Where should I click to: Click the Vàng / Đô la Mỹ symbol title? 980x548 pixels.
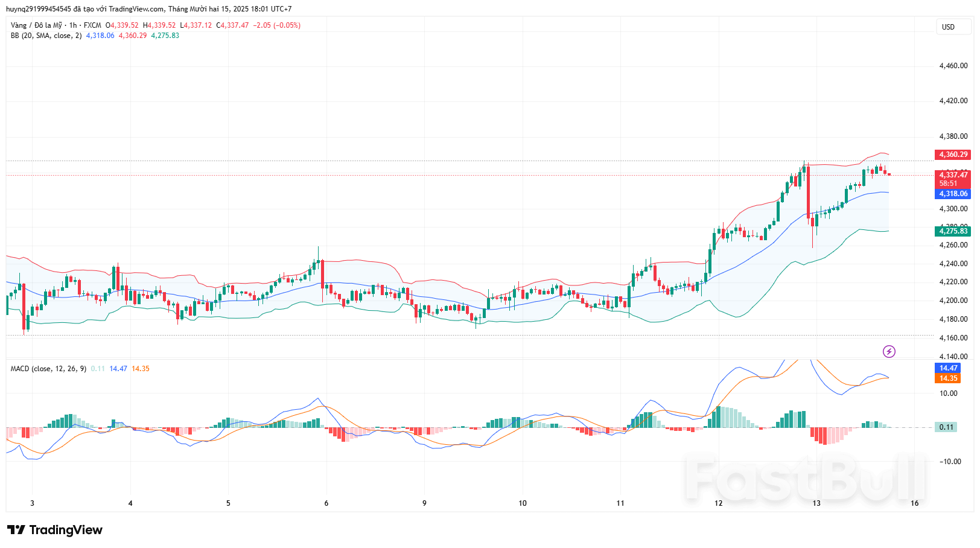[x=36, y=25]
